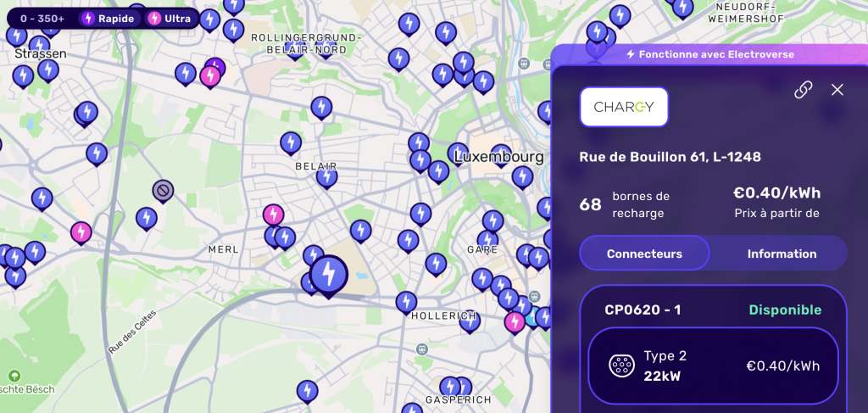Image resolution: width=868 pixels, height=413 pixels.
Task: Switch to the Connecteurs tab
Action: point(644,254)
